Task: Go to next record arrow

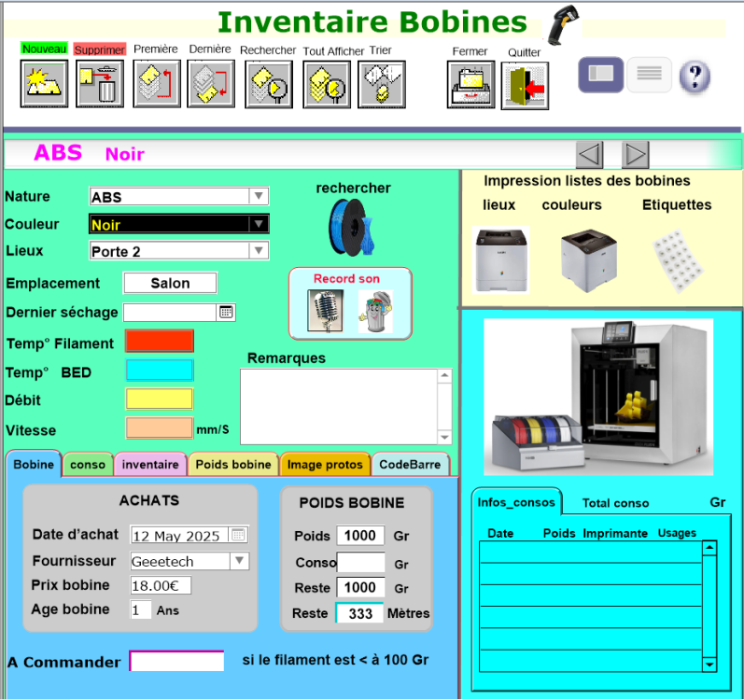Action: tap(636, 155)
